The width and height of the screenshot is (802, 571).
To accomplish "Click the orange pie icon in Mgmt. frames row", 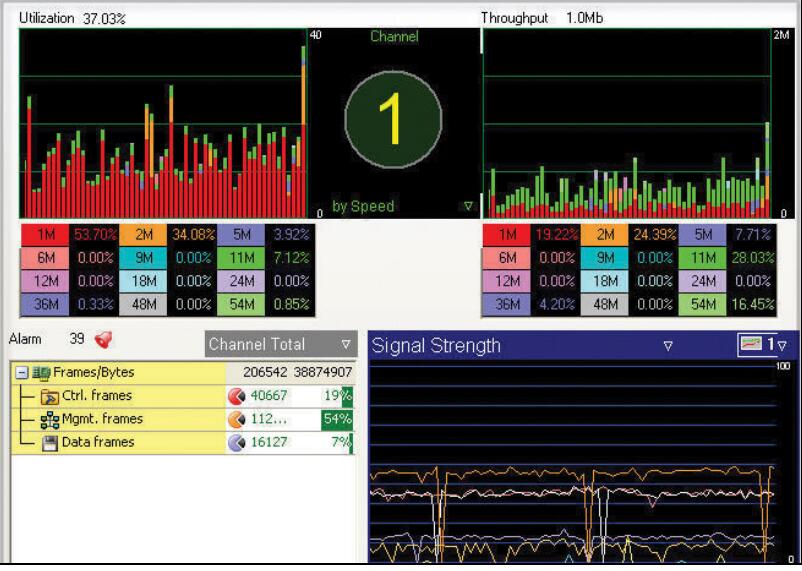I will pyautogui.click(x=236, y=420).
